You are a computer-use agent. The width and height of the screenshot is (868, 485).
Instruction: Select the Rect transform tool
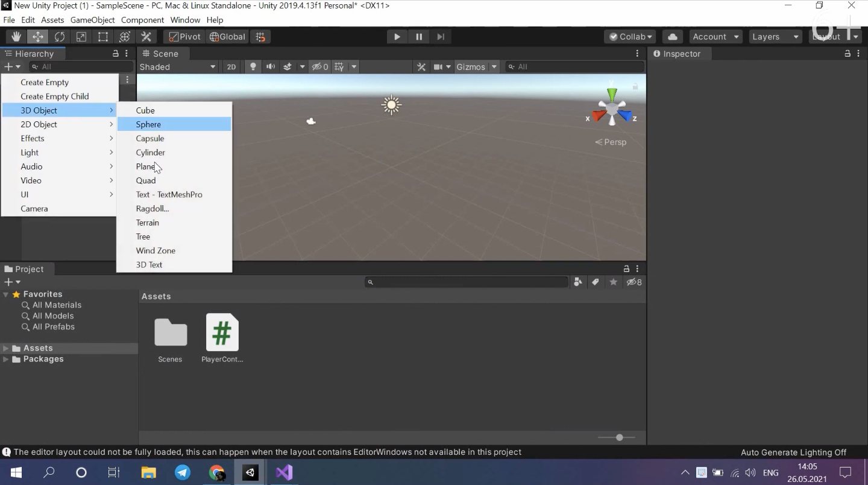[x=103, y=37]
